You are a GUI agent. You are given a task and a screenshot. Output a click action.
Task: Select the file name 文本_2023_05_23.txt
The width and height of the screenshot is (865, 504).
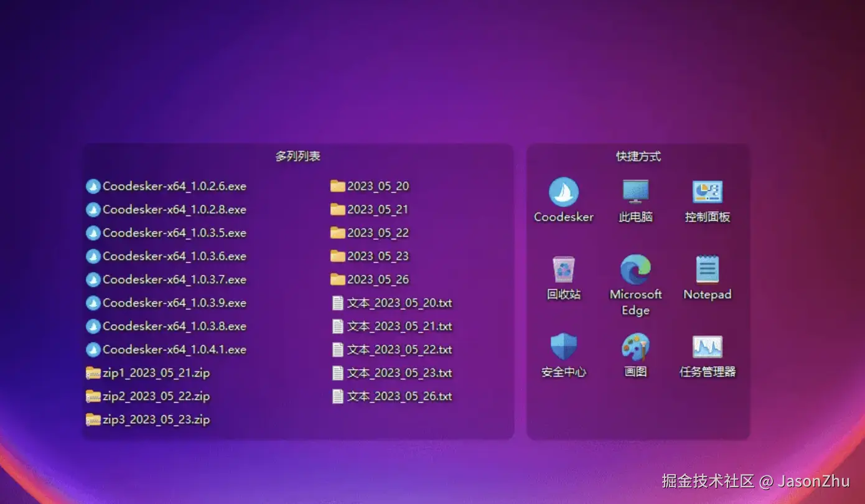(x=400, y=373)
